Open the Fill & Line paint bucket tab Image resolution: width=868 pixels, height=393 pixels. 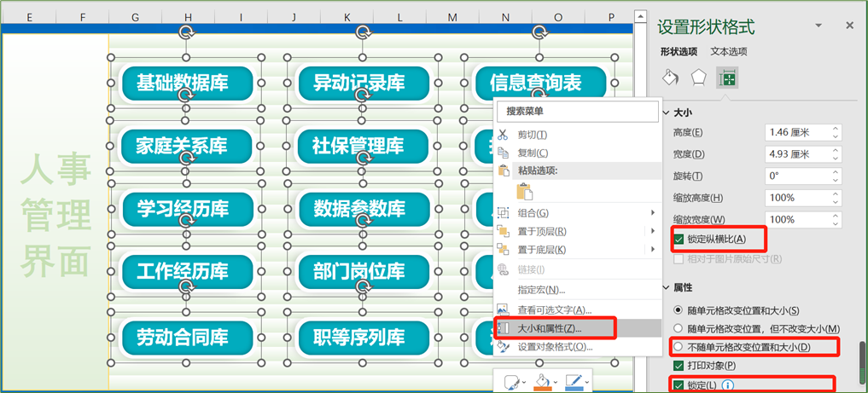(x=671, y=78)
